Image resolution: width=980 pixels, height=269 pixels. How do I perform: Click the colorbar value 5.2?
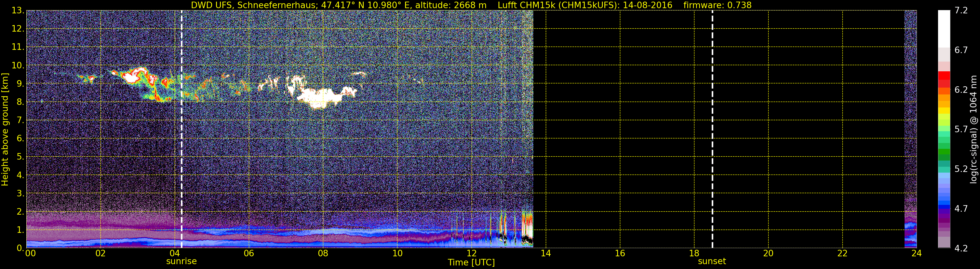(x=961, y=169)
